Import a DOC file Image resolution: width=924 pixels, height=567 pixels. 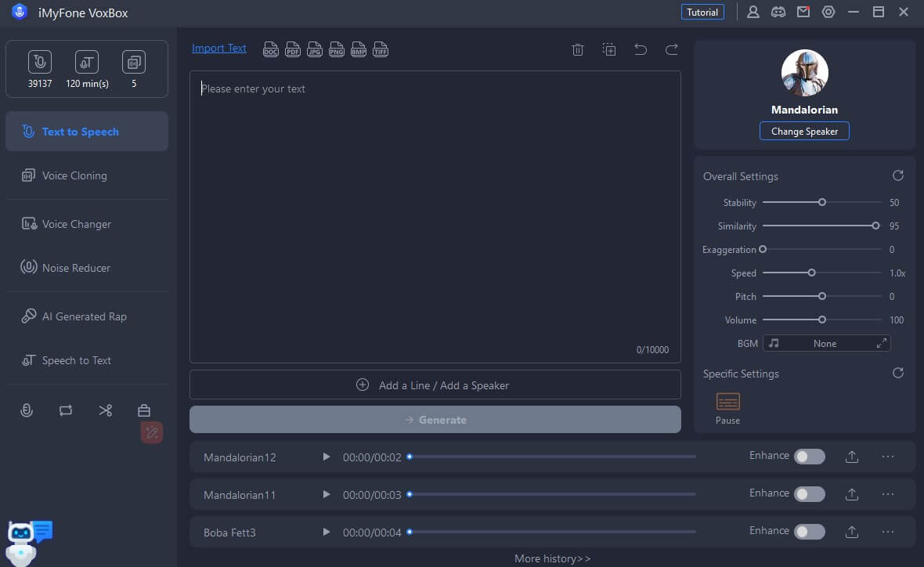(270, 49)
